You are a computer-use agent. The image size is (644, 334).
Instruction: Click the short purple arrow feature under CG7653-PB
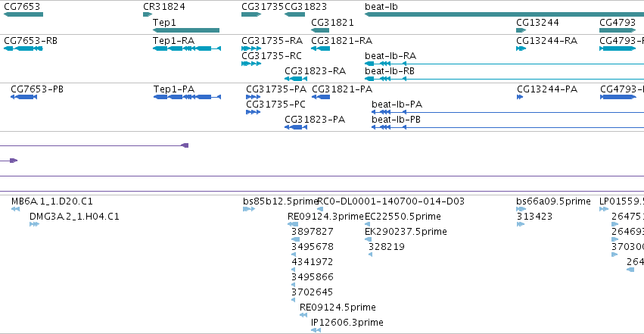tap(13, 161)
